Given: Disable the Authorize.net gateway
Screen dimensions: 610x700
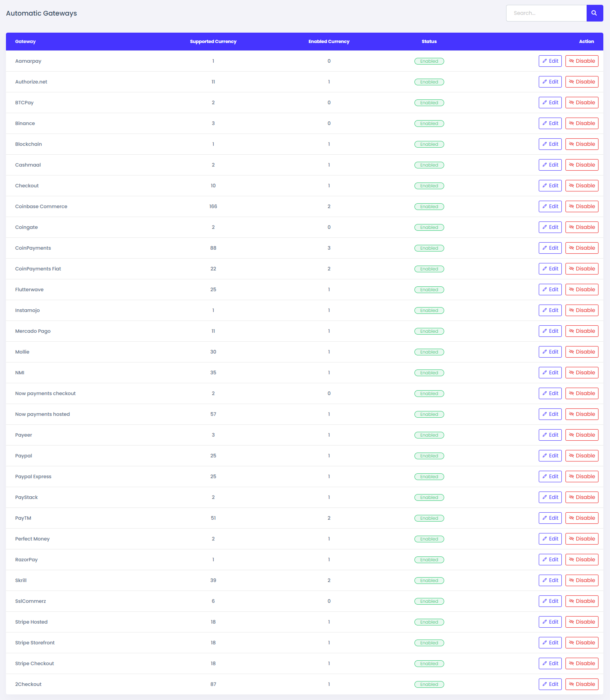Looking at the screenshot, I should point(581,82).
